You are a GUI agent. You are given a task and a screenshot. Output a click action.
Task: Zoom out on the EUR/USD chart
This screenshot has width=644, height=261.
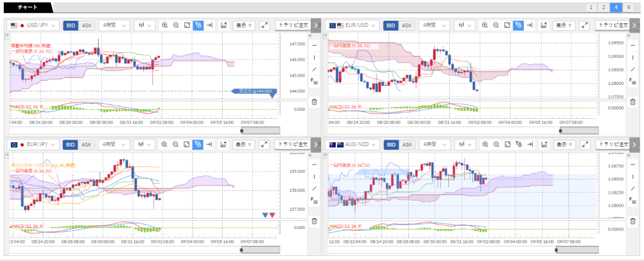click(496, 25)
